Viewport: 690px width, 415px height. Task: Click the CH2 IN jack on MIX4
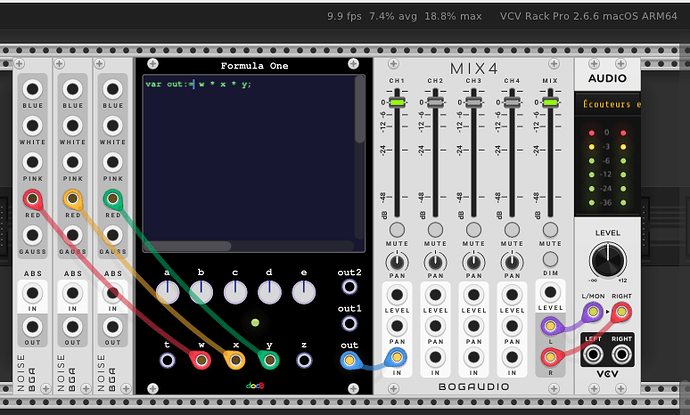click(x=436, y=357)
